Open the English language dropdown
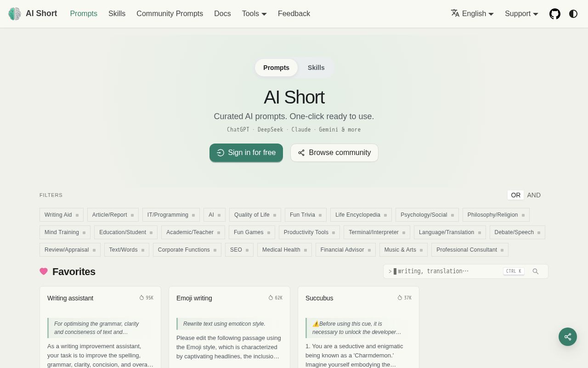 [473, 14]
